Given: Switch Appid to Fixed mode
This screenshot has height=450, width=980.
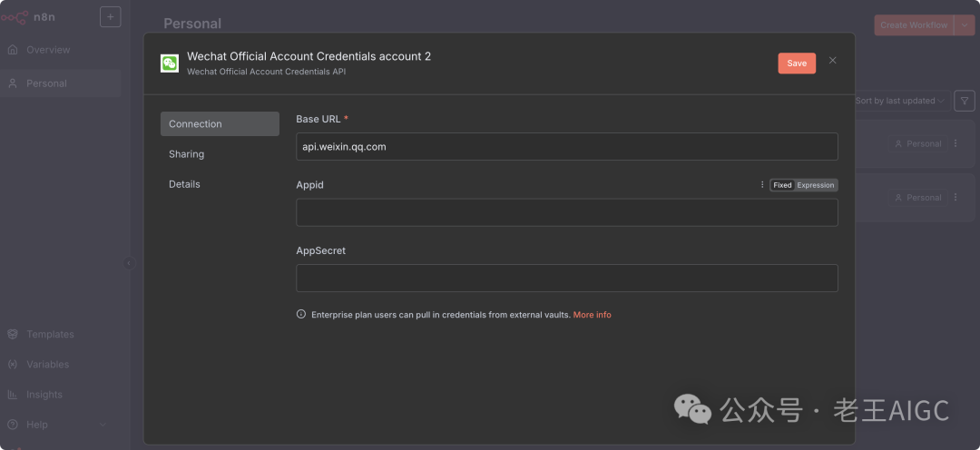Looking at the screenshot, I should pyautogui.click(x=782, y=185).
